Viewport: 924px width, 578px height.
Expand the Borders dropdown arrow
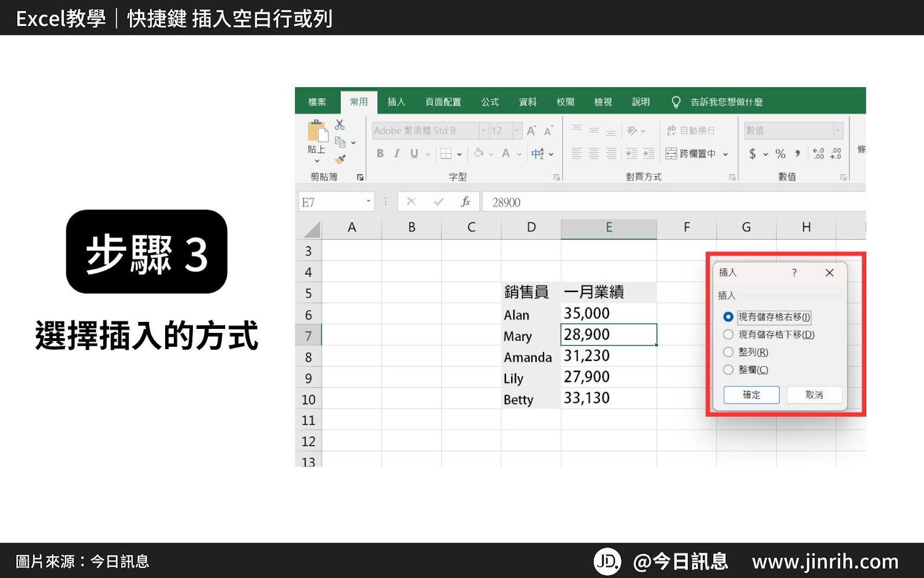pos(459,154)
